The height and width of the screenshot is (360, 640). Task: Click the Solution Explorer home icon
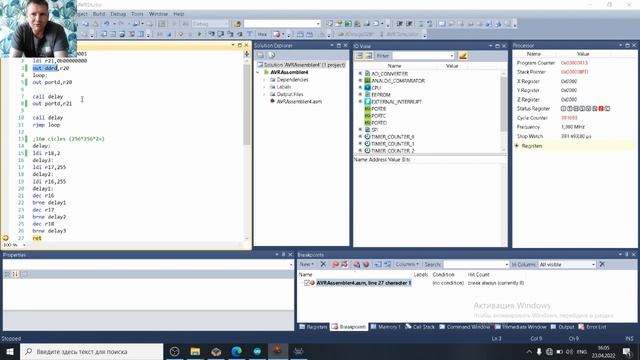coord(260,56)
